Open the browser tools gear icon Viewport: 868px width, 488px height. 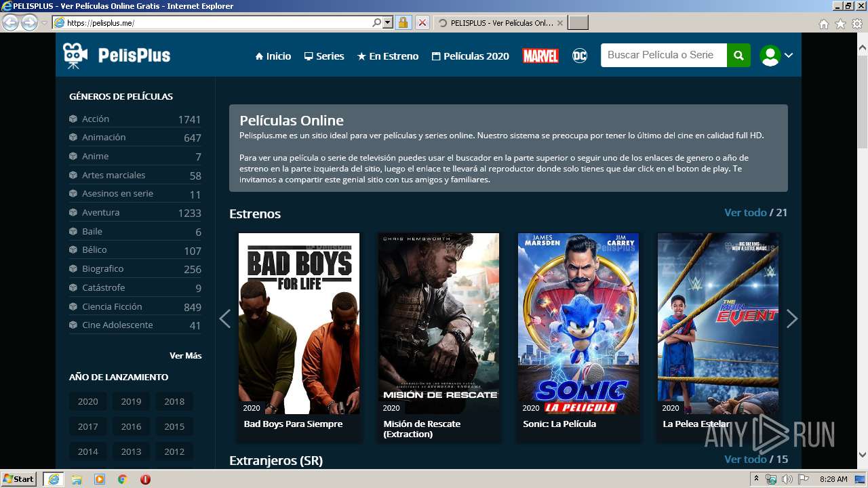tap(856, 23)
